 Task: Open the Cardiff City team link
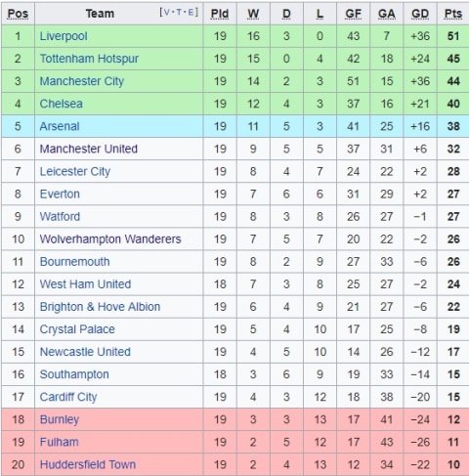[x=68, y=397]
